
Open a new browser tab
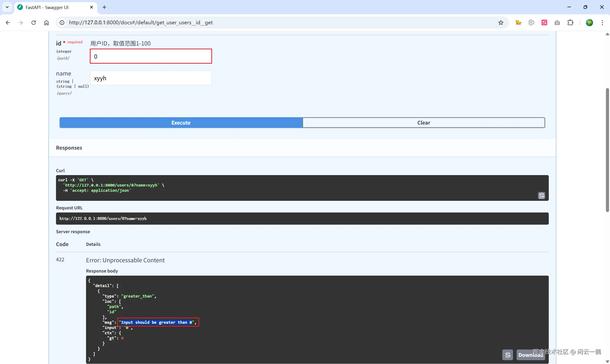pos(104,7)
